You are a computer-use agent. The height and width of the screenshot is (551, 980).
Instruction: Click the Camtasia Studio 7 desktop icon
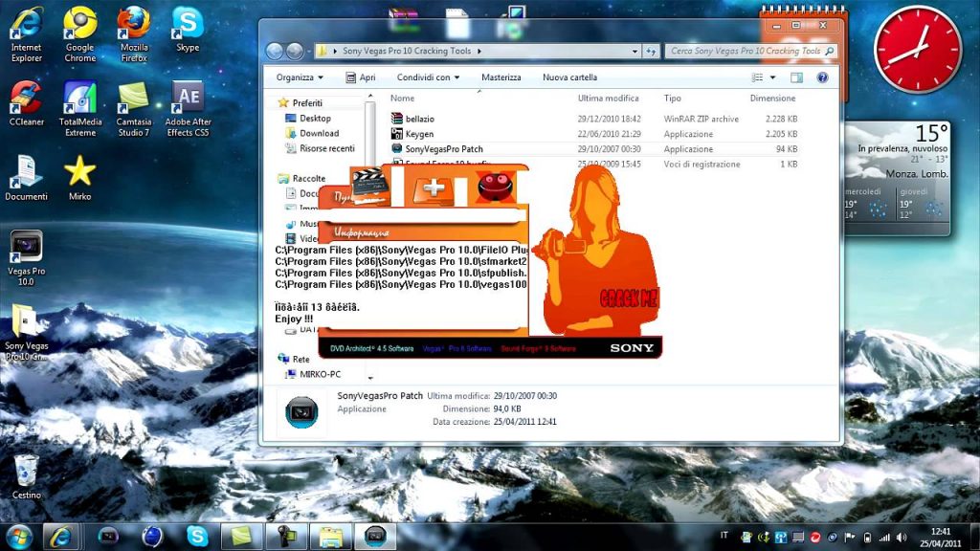coord(134,109)
